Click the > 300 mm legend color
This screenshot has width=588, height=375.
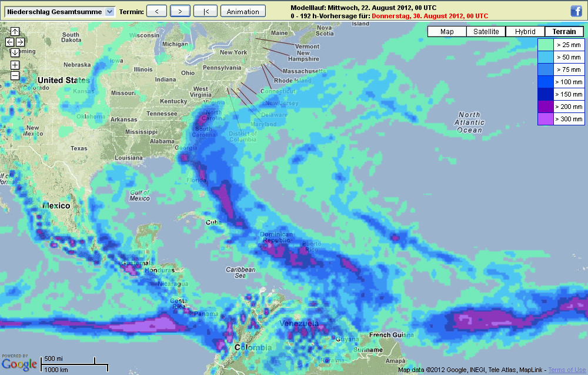coord(546,119)
